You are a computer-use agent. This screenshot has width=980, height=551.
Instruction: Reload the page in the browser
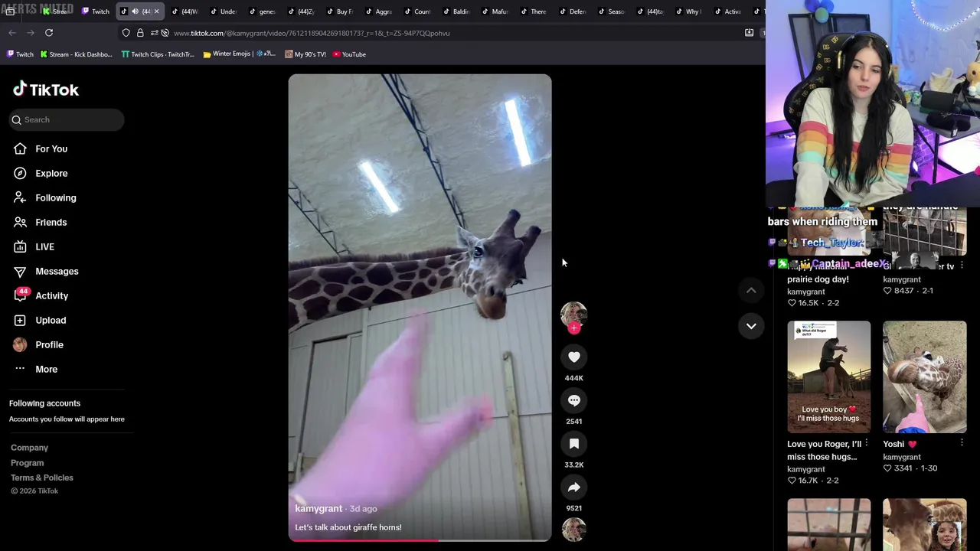(49, 33)
